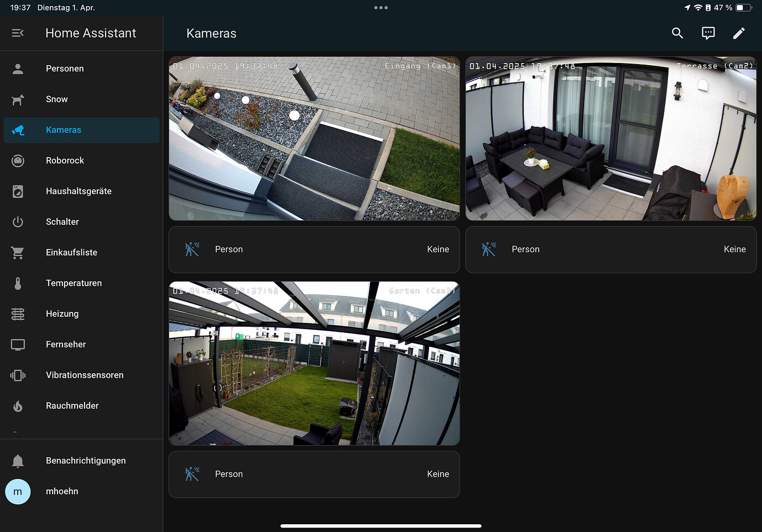Click the Snow dog icon
This screenshot has width=762, height=532.
pyautogui.click(x=18, y=100)
